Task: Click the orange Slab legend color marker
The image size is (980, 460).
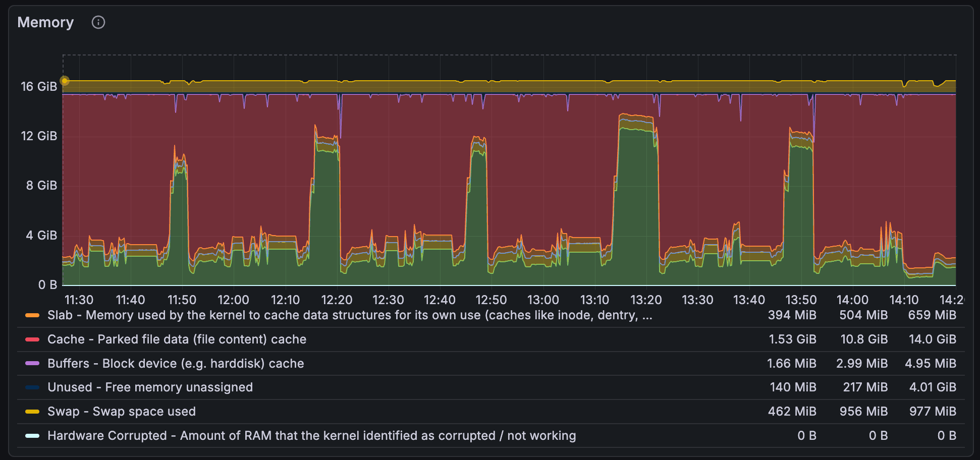Action: coord(31,315)
